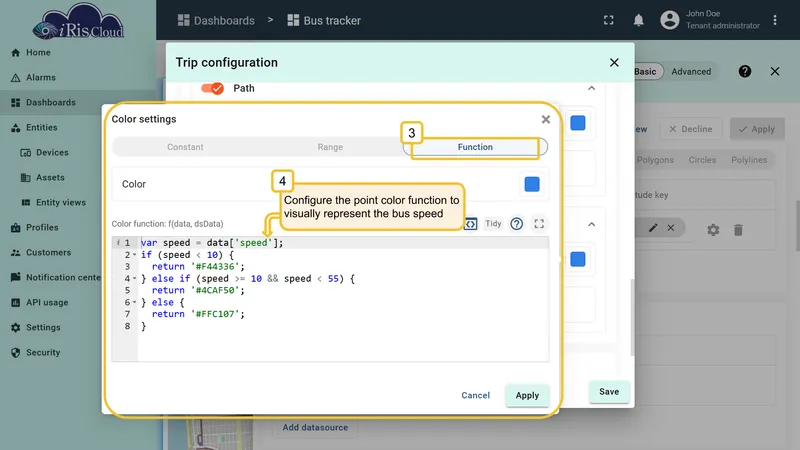Image resolution: width=800 pixels, height=450 pixels.
Task: Open the blue Color swatch picker
Action: (532, 184)
